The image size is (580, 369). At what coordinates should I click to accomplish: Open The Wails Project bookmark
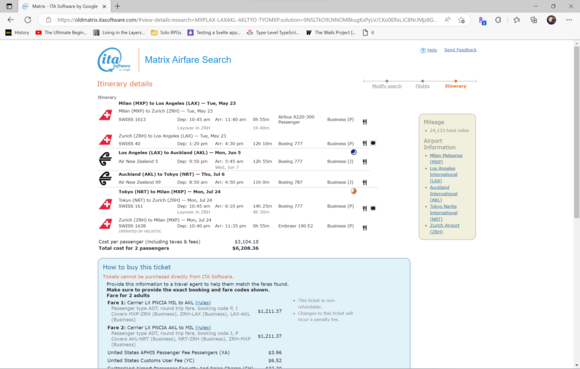tap(331, 33)
